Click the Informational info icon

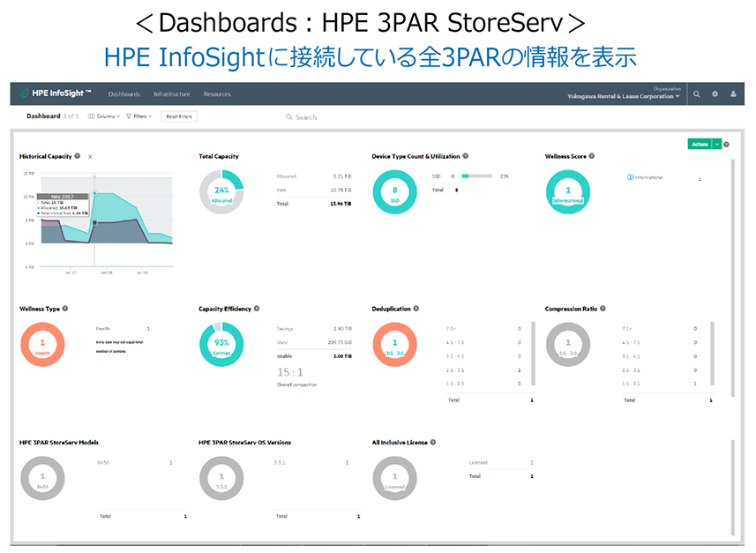point(630,177)
